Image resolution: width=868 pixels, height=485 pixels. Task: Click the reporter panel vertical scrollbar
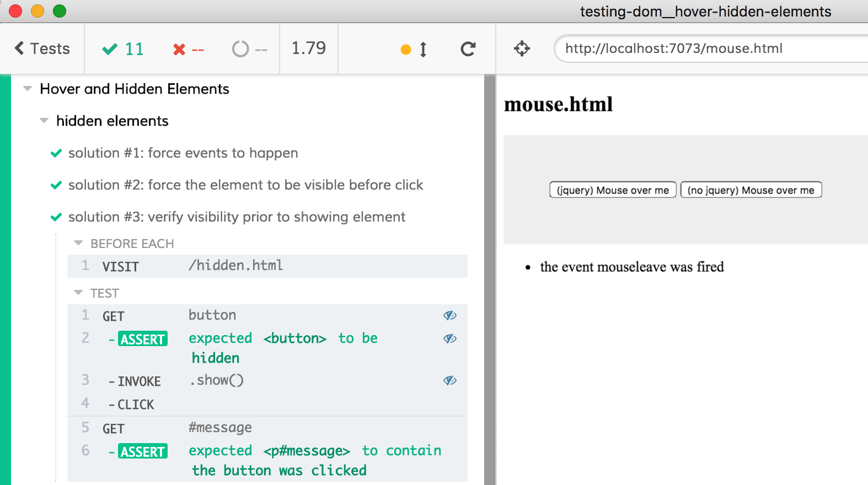[489, 279]
